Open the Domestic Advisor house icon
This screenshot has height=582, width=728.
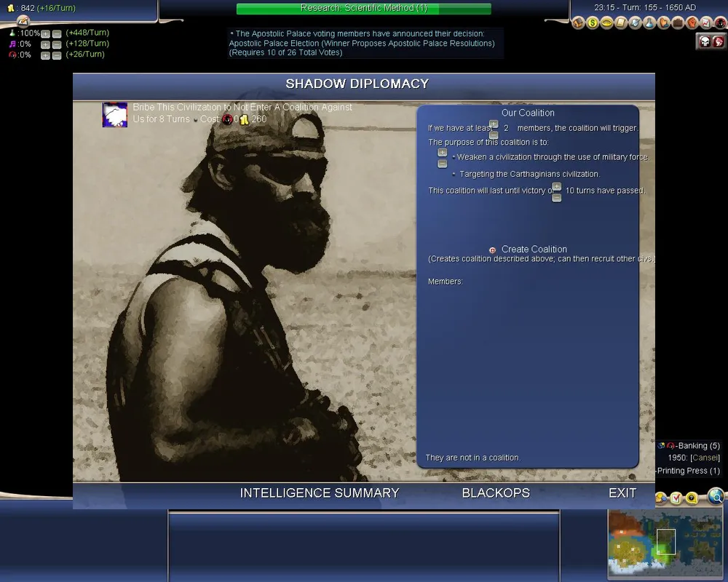click(x=578, y=23)
